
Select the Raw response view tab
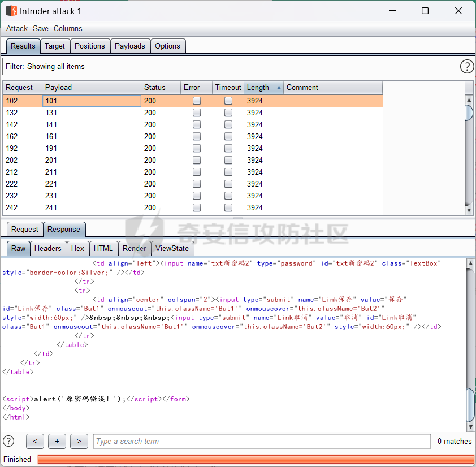click(x=18, y=248)
